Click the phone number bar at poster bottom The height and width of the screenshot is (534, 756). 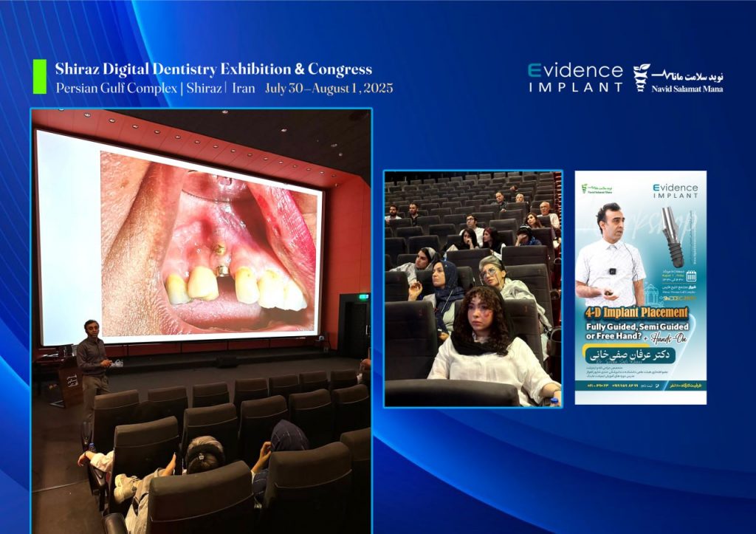(x=640, y=386)
